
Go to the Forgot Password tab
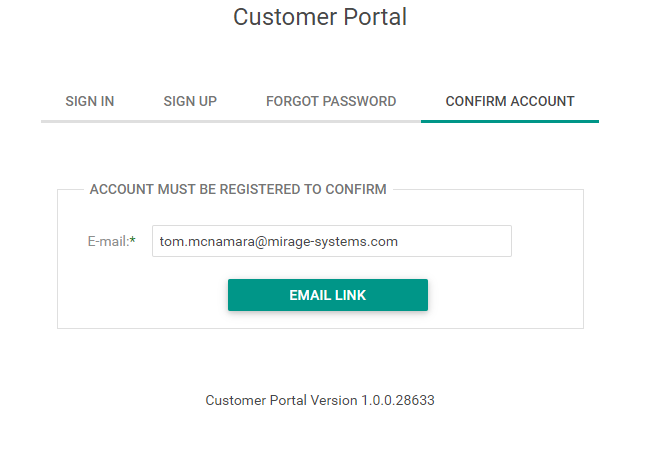click(331, 101)
